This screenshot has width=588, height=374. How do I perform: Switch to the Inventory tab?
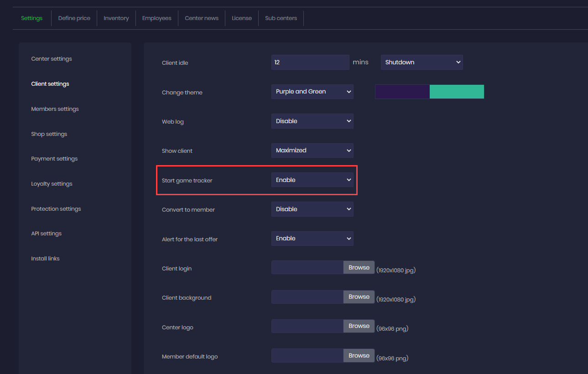(116, 18)
